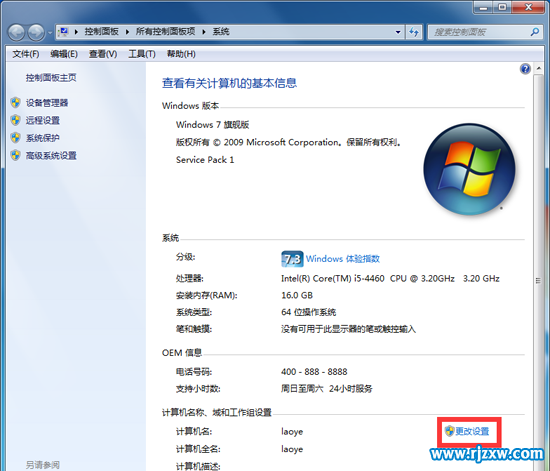Open 更改设置 for computer name
The height and width of the screenshot is (471, 550).
pos(472,431)
